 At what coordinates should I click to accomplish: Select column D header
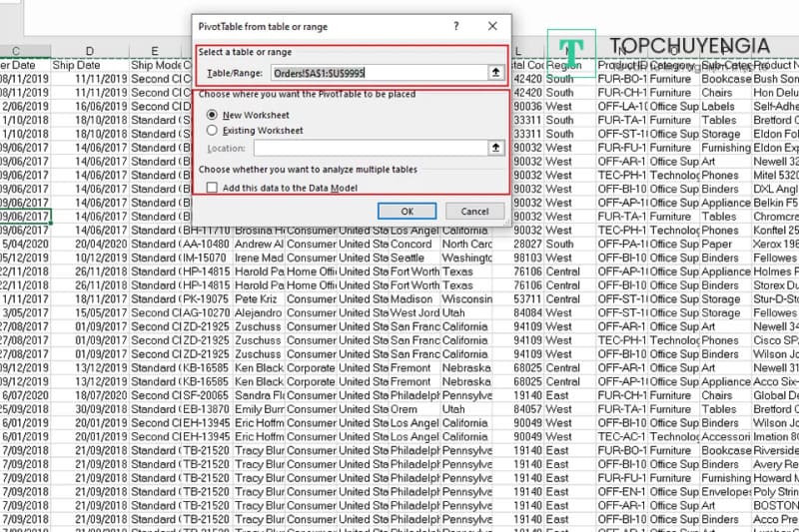[90, 51]
